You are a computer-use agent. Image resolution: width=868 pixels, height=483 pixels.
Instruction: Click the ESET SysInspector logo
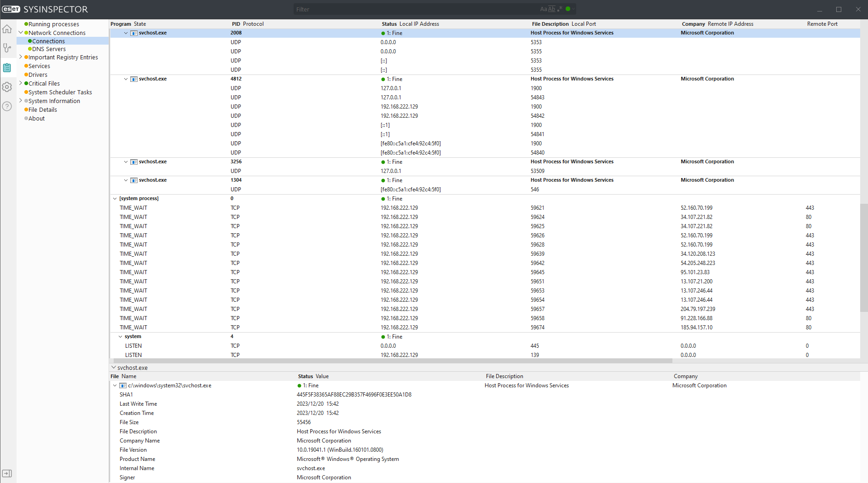pyautogui.click(x=45, y=9)
